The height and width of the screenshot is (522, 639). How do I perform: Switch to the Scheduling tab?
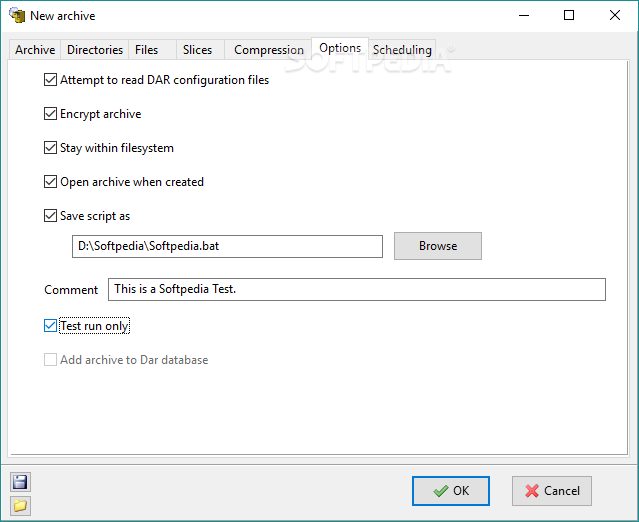click(402, 50)
